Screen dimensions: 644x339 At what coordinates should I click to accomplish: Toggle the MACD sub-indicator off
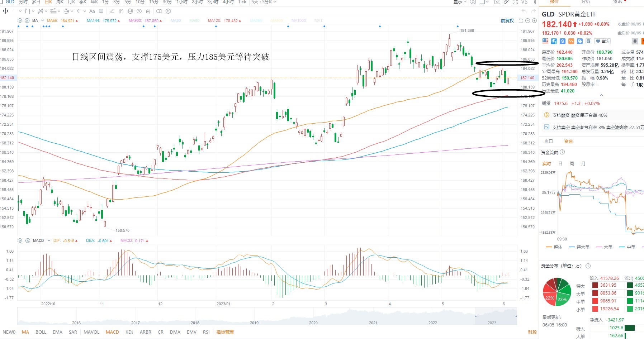(x=112, y=332)
